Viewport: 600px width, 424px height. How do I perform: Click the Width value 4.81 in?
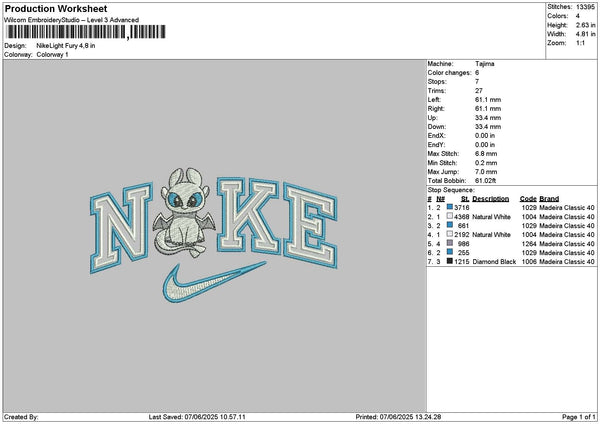coord(585,34)
